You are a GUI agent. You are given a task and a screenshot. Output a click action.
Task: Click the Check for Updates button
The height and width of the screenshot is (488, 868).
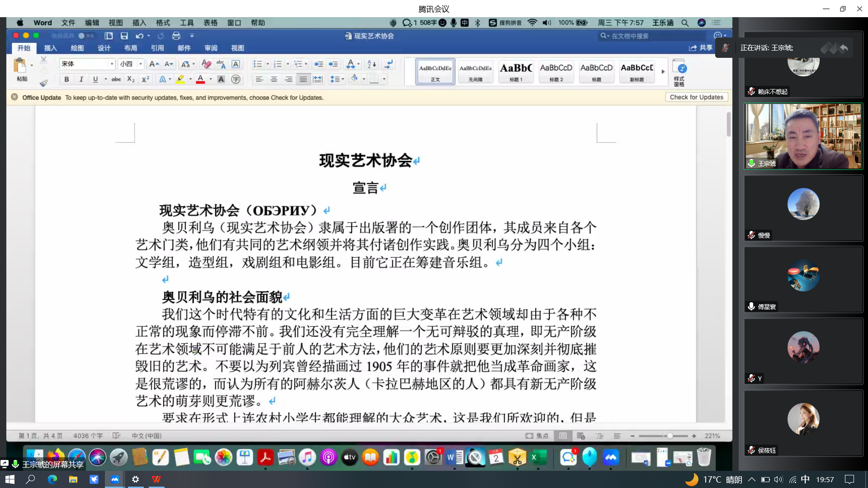(x=696, y=97)
